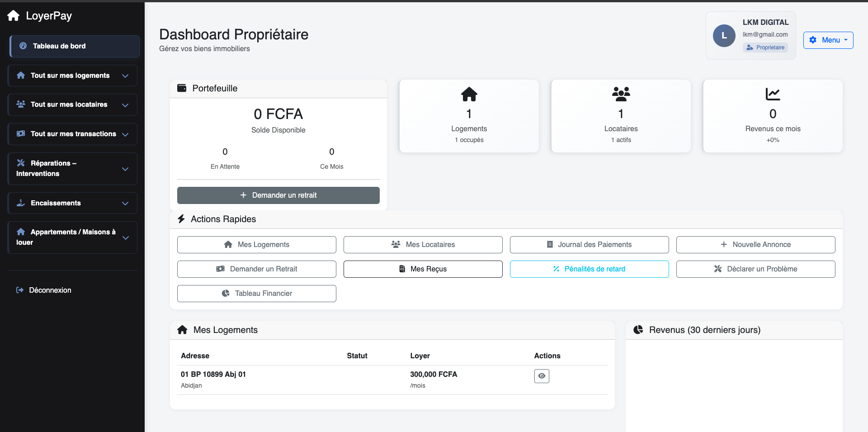Click the wallet icon beside Portefeuille
Screen dimensions: 868x432
coord(182,88)
